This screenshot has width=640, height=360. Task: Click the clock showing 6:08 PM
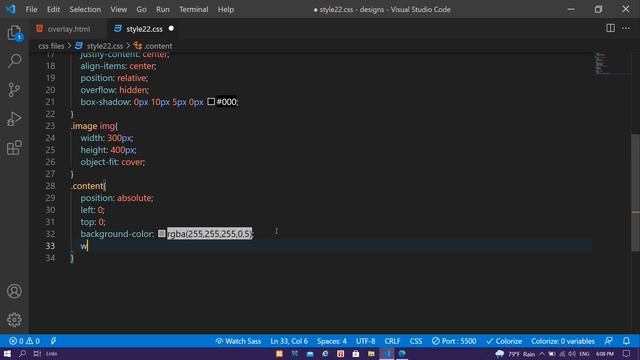604,353
